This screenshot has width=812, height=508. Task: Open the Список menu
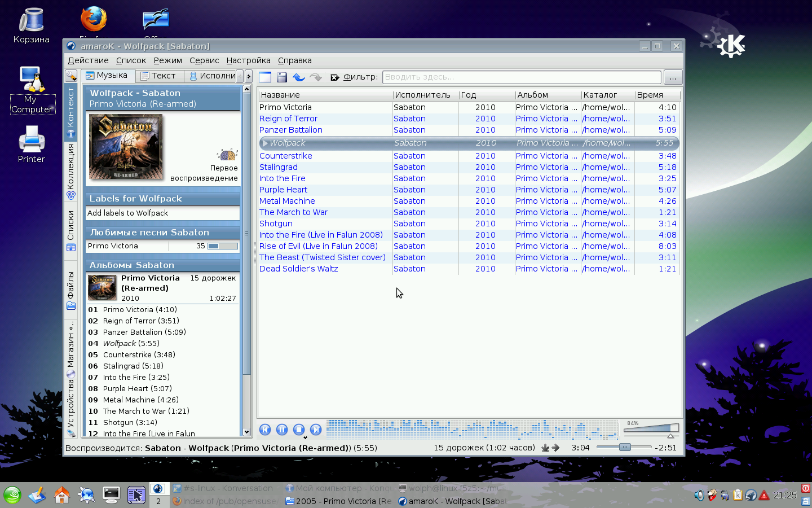131,60
